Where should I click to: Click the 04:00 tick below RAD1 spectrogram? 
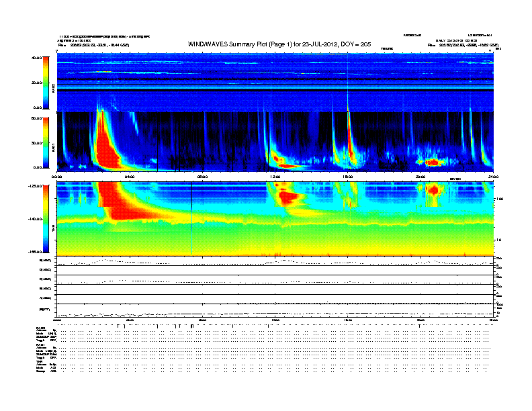click(130, 177)
